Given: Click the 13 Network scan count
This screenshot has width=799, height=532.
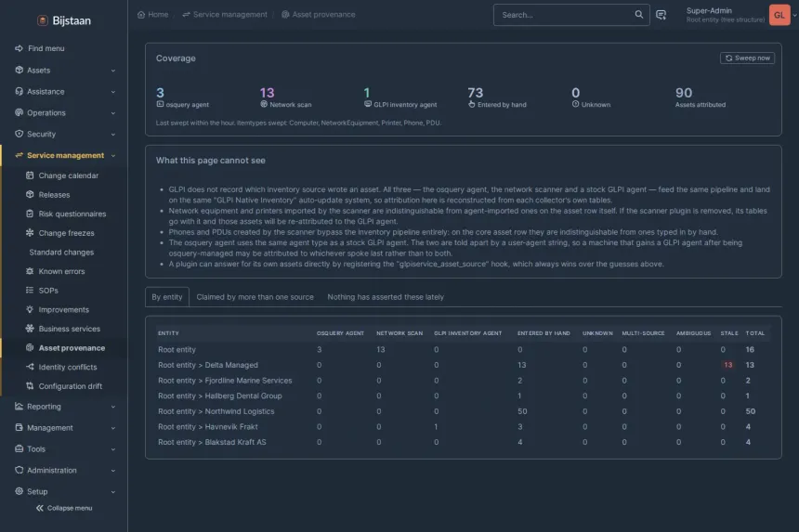Looking at the screenshot, I should [267, 93].
